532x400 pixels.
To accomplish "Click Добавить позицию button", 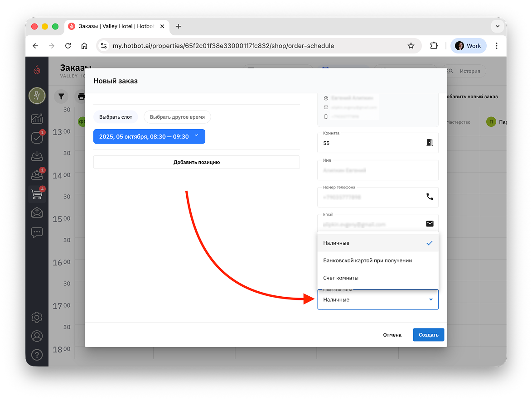I will 197,162.
